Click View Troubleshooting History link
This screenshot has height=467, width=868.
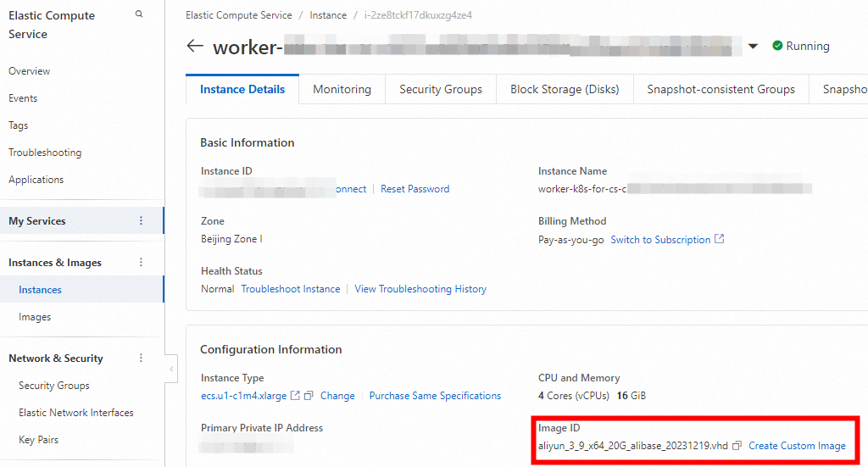420,289
